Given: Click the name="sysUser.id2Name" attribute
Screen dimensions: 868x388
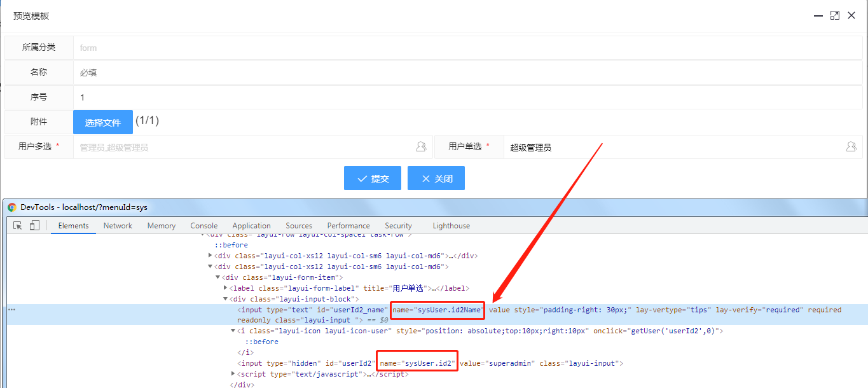Looking at the screenshot, I should 437,310.
